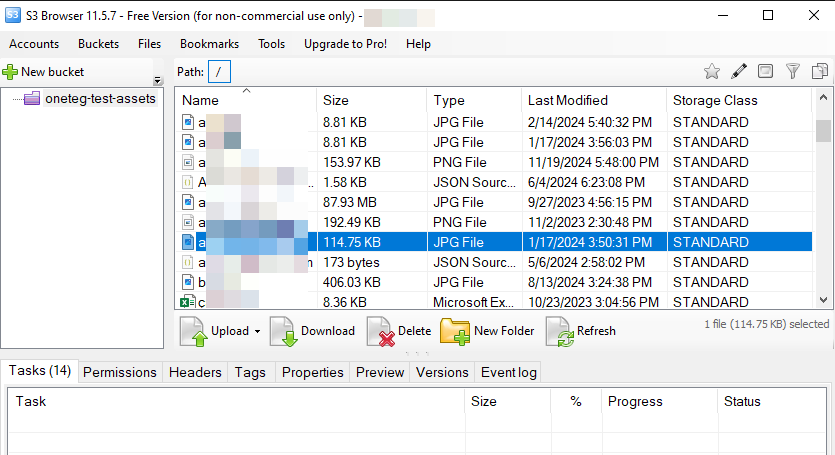Image resolution: width=835 pixels, height=455 pixels.
Task: Click the file list scrollbar down arrow
Action: [825, 299]
